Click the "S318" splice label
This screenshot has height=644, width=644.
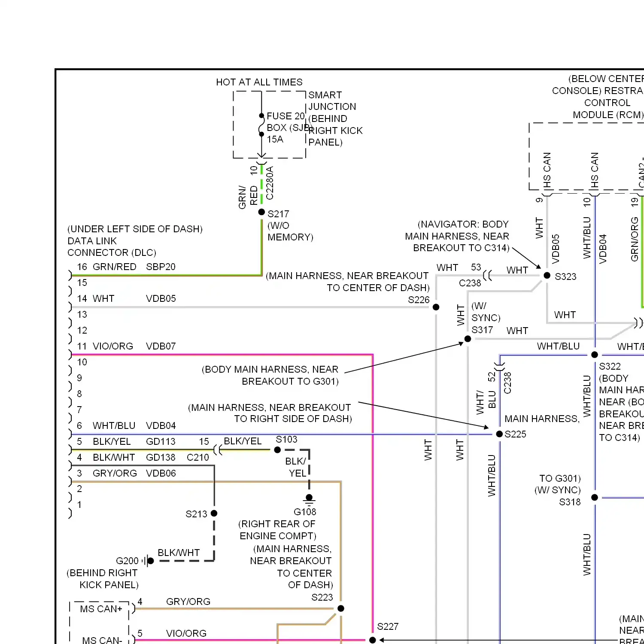[570, 502]
